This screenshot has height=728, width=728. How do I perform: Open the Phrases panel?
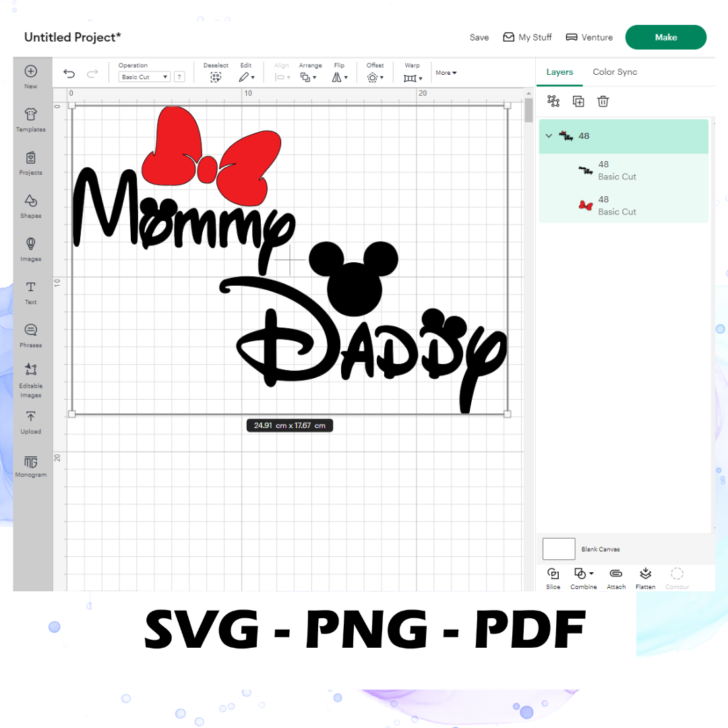[x=30, y=336]
